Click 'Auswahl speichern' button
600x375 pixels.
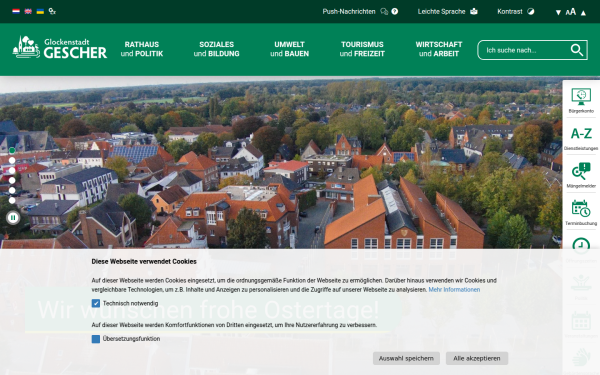[406, 359]
